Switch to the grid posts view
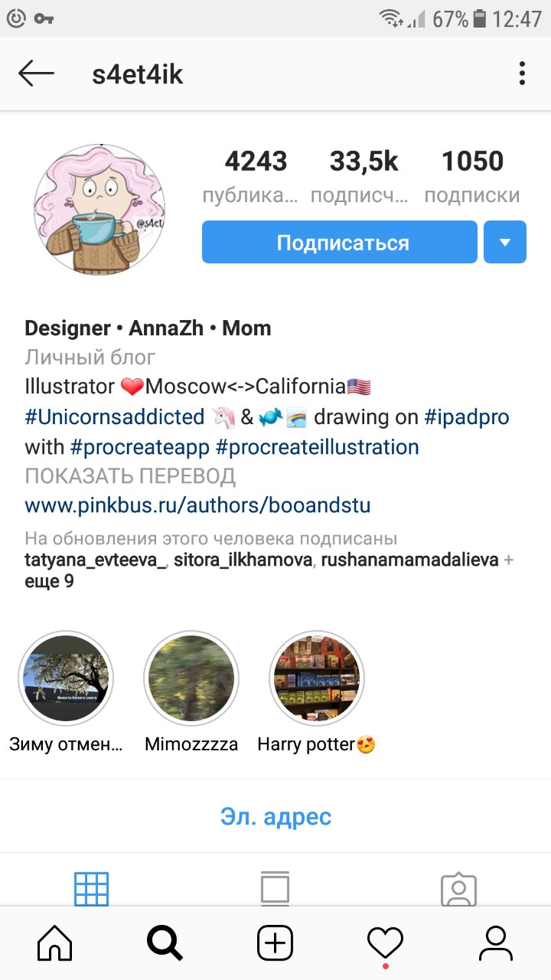Screen dimensions: 551x980 point(92,890)
